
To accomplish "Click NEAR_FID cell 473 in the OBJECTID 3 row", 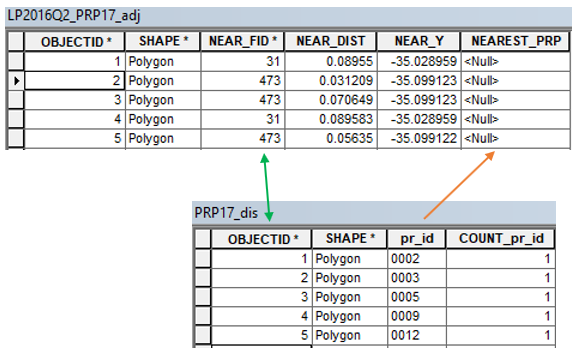I will click(x=243, y=100).
